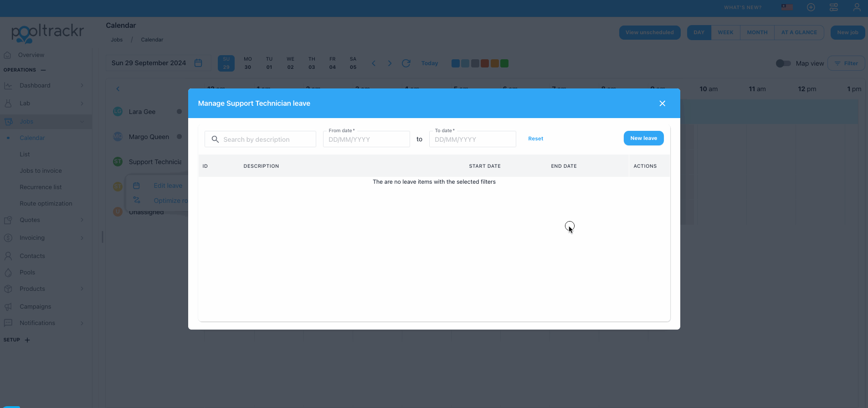The height and width of the screenshot is (408, 868).
Task: Expand the SETUP section plus
Action: (27, 340)
